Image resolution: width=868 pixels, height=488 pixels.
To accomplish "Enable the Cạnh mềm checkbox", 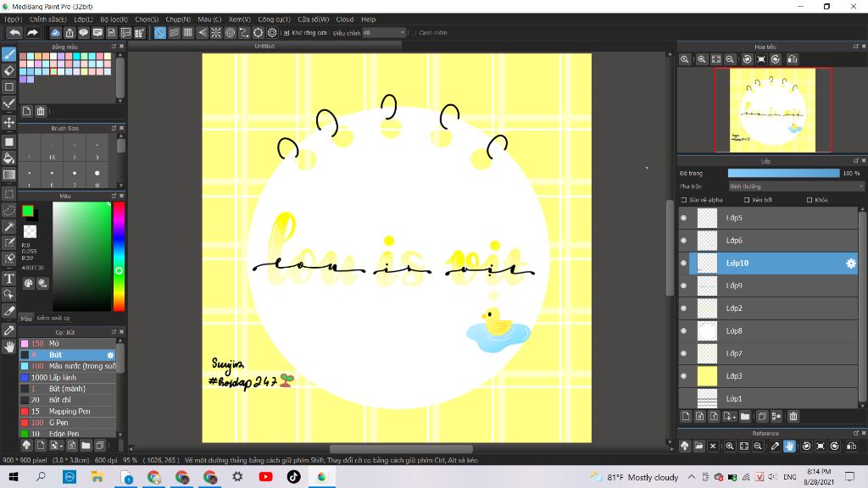I will [x=414, y=33].
